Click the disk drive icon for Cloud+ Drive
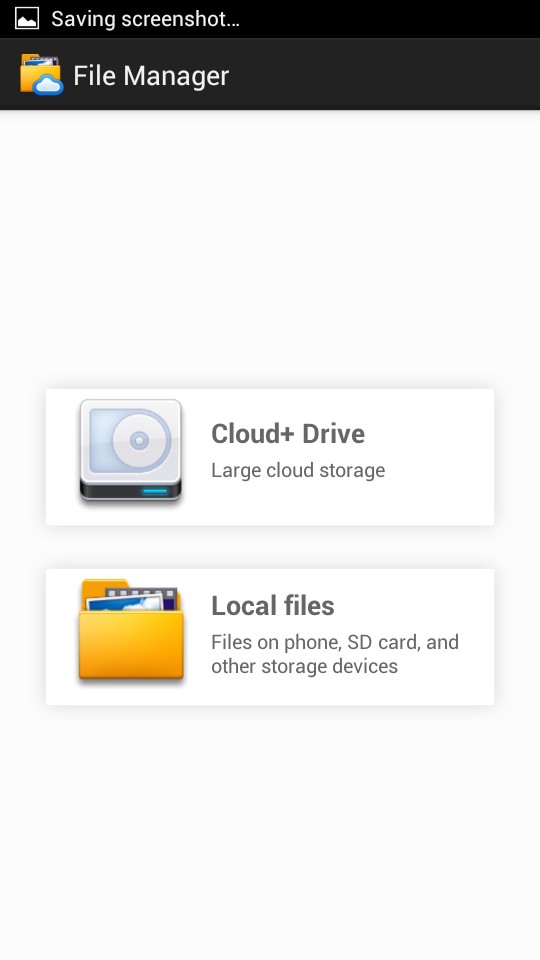This screenshot has height=960, width=540. click(x=130, y=451)
